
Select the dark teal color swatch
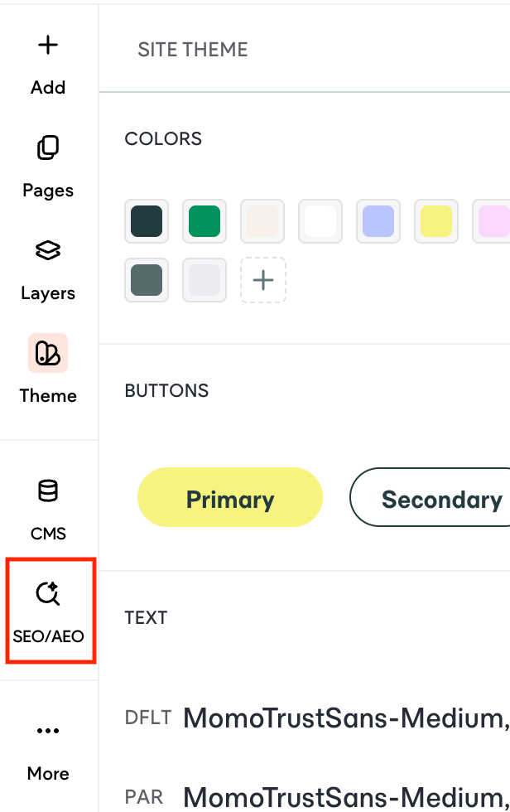147,221
